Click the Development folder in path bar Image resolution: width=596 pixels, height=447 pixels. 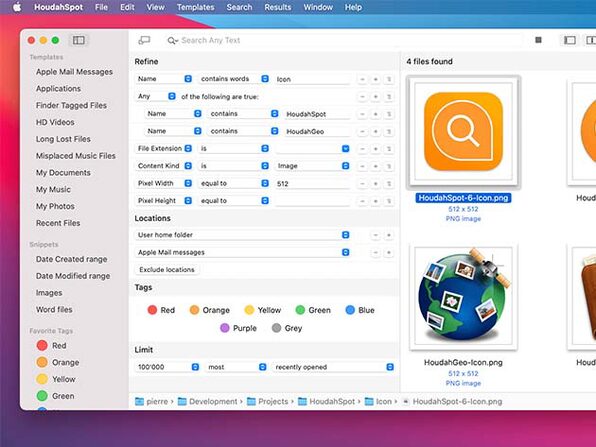tap(208, 401)
